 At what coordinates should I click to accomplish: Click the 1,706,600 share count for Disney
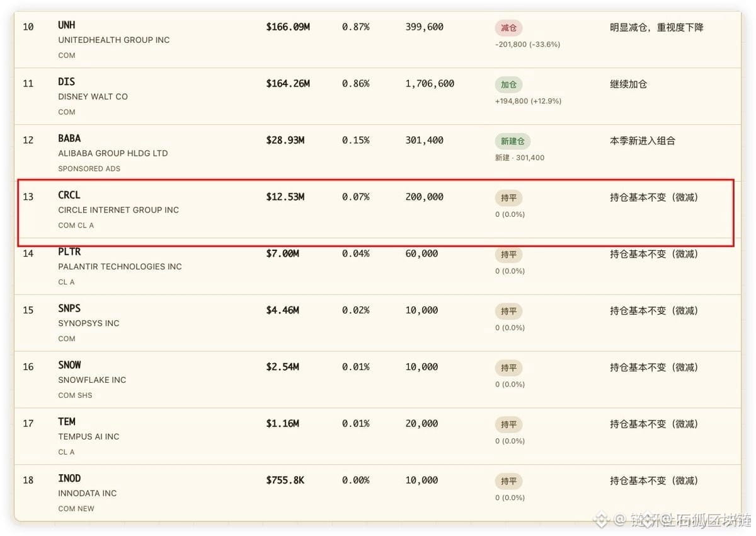pyautogui.click(x=430, y=83)
